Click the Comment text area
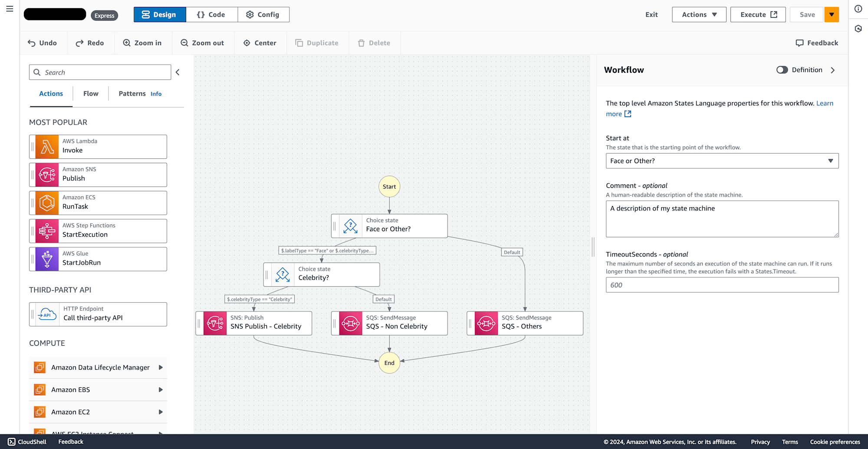 (722, 219)
